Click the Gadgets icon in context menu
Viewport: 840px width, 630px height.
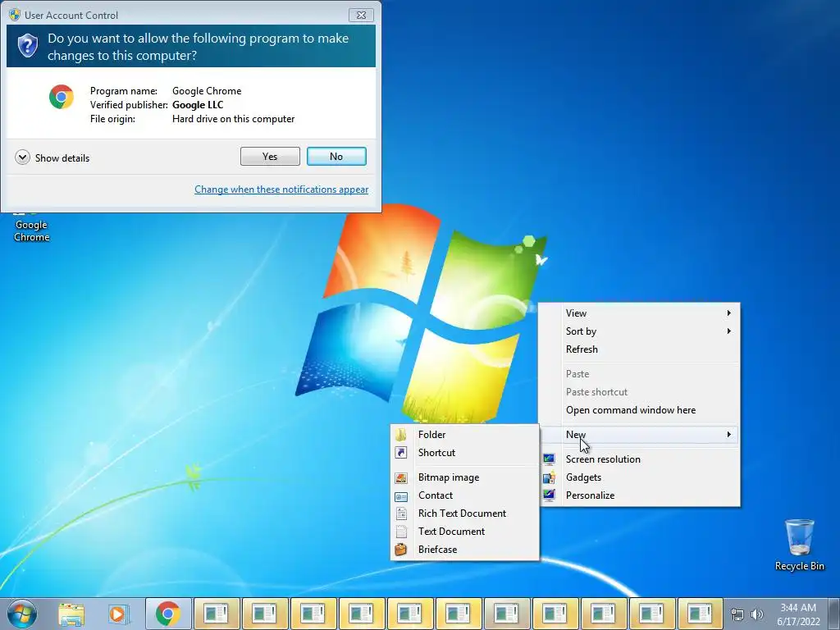click(x=549, y=477)
